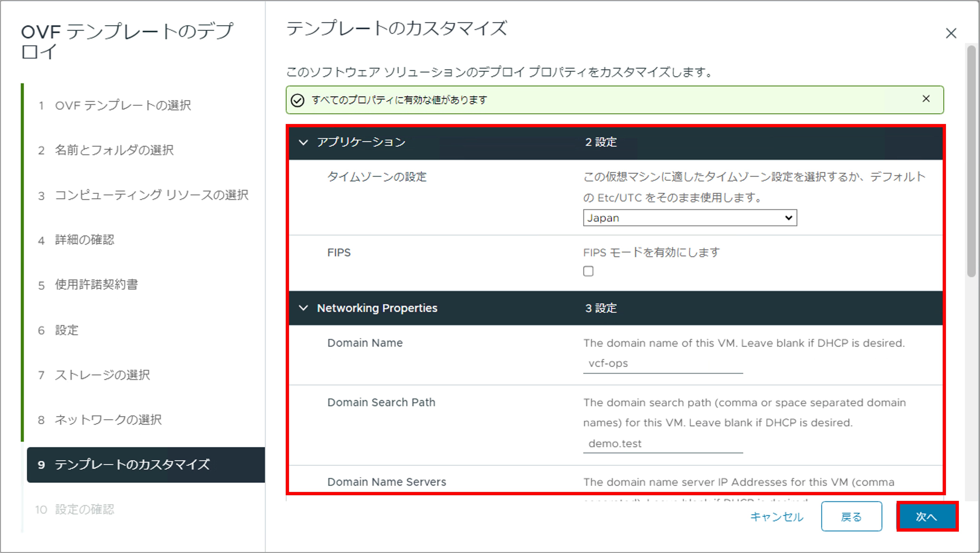Go to step 1 OVF テンプレートの選択
The height and width of the screenshot is (553, 980).
[x=123, y=105]
